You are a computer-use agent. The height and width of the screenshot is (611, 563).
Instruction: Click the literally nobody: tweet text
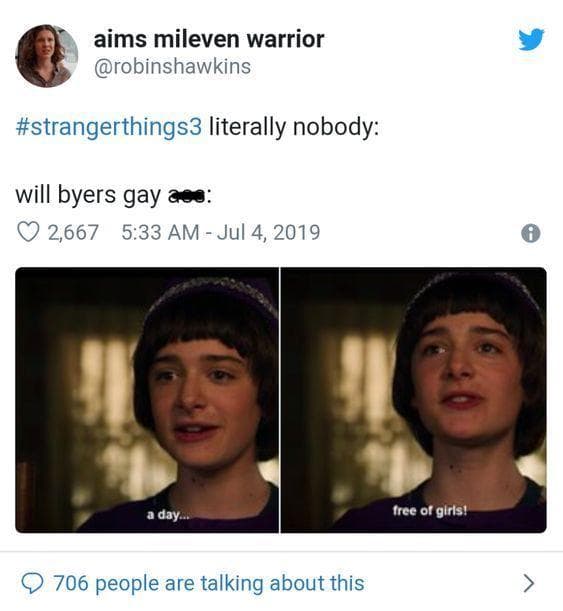tap(294, 127)
